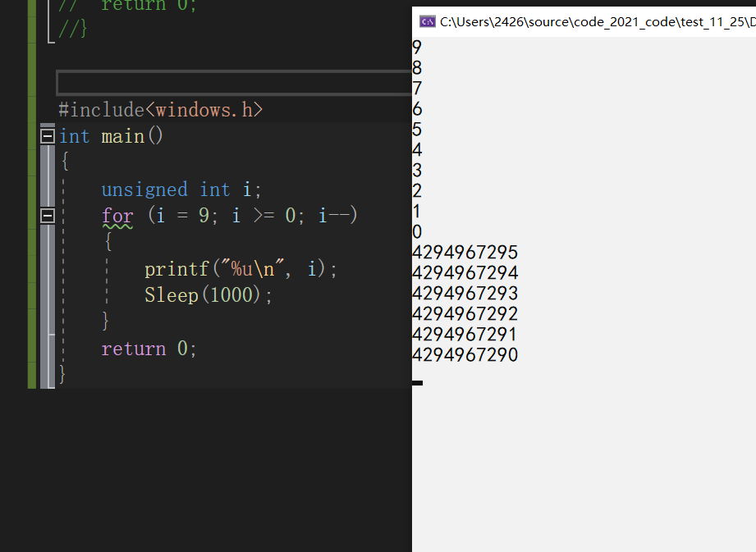Click the 'for' keyword with squiggle underline
756x552 pixels.
tap(117, 216)
